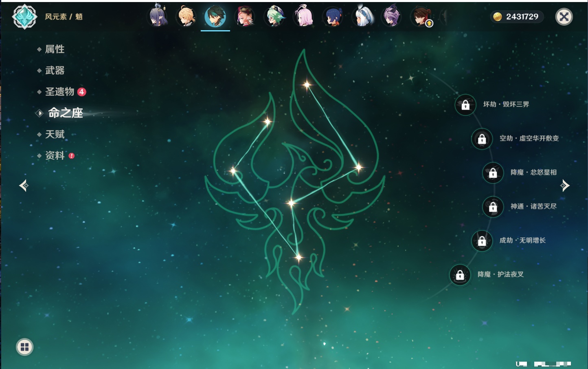
Task: Select the brown-haired avatar with upgrade arrow
Action: [x=421, y=17]
